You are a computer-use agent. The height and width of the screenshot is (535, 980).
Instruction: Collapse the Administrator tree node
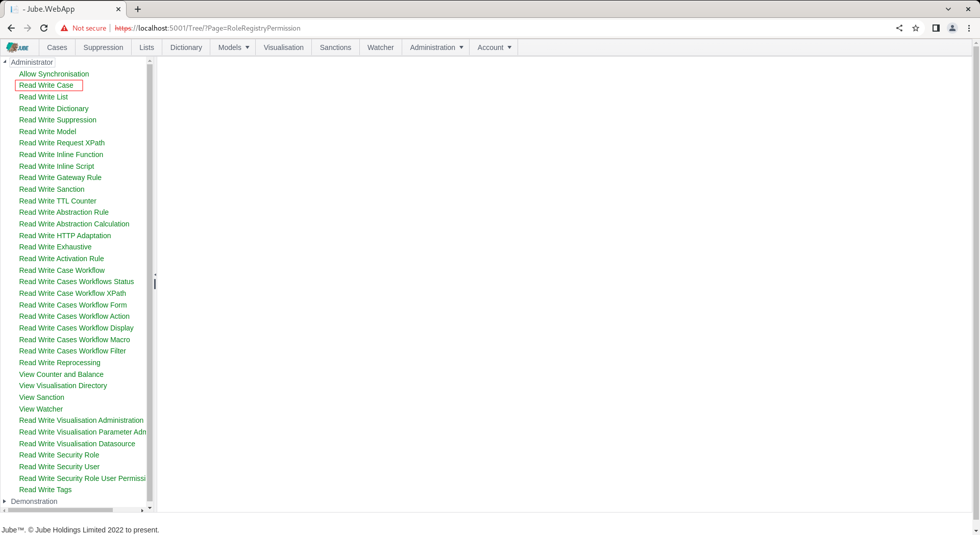(x=5, y=62)
